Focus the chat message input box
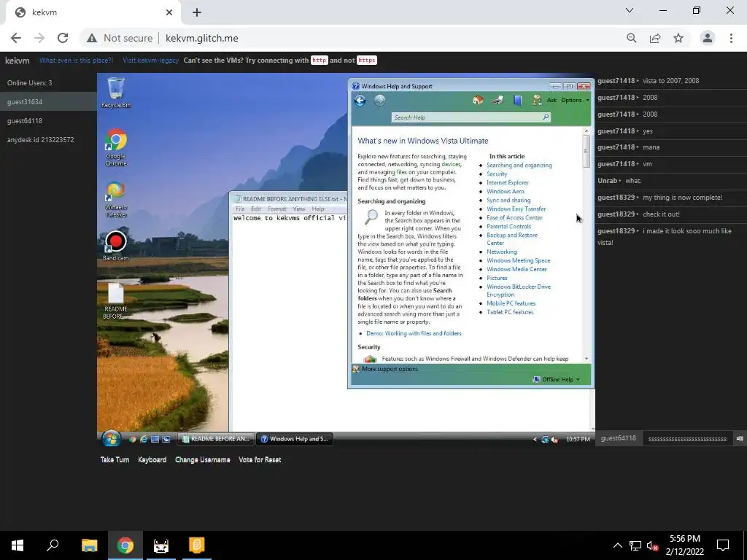 tap(687, 438)
